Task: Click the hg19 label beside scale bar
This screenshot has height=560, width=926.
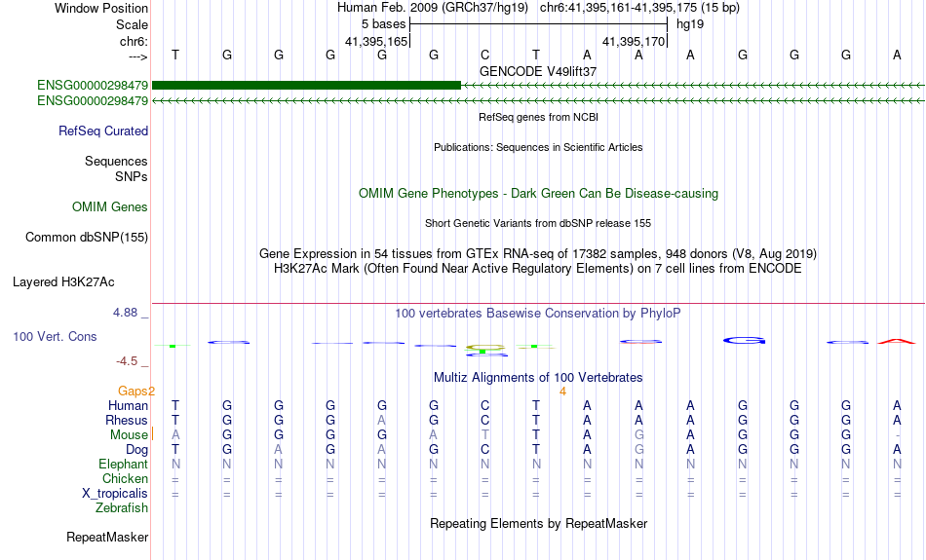Action: (690, 24)
